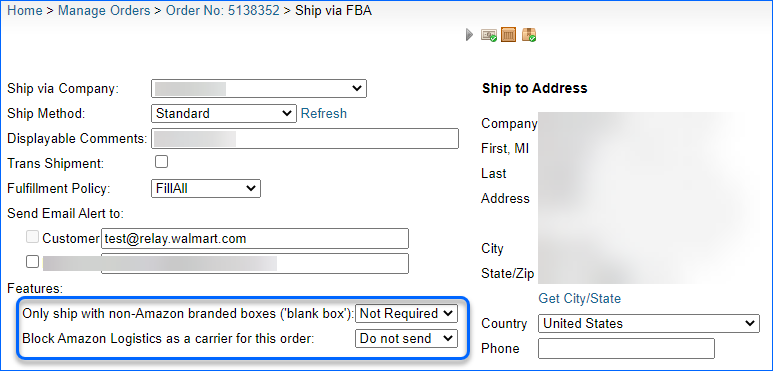Toggle the Customer email alert checkbox

[33, 237]
